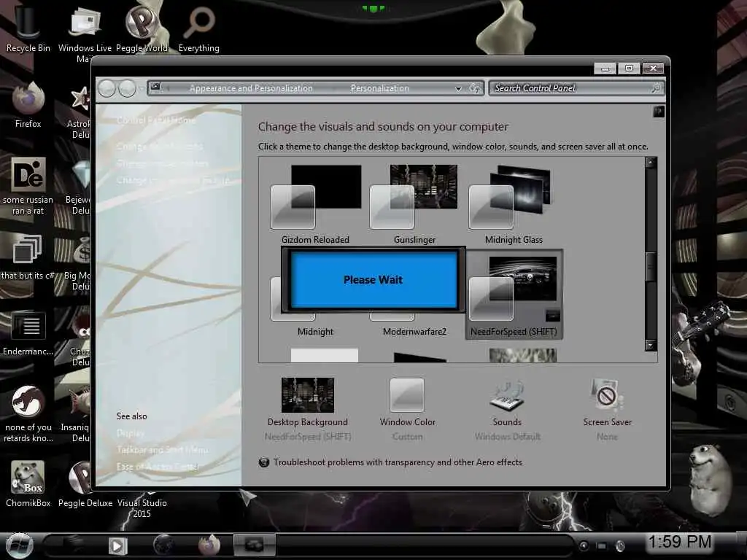Viewport: 747px width, 560px height.
Task: Open Screen Saver settings icon
Action: [x=606, y=395]
